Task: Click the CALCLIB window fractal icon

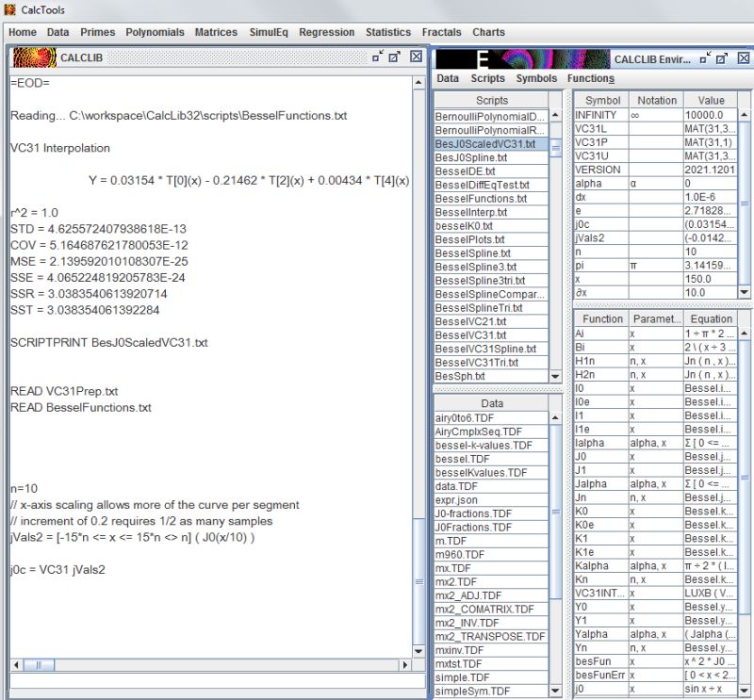Action: pos(34,57)
